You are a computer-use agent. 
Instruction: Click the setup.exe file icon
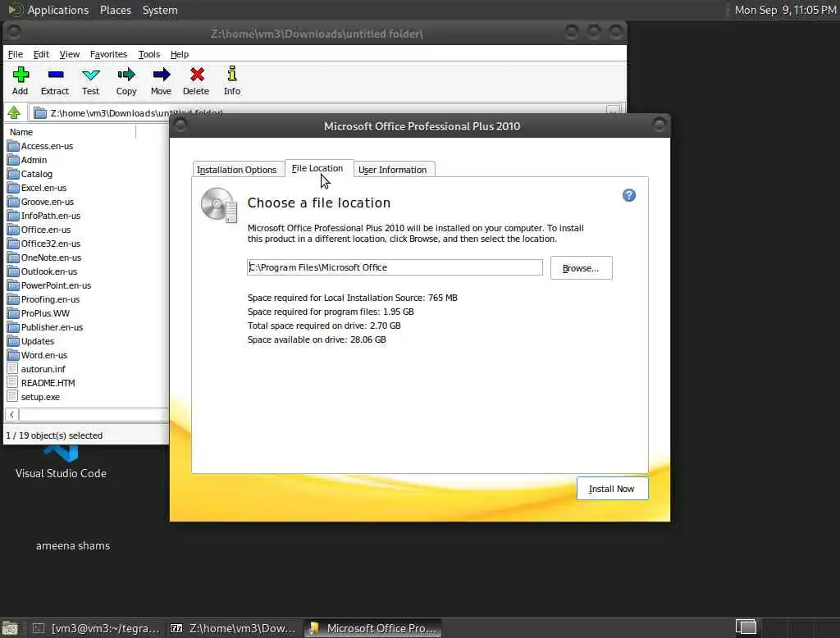click(13, 396)
